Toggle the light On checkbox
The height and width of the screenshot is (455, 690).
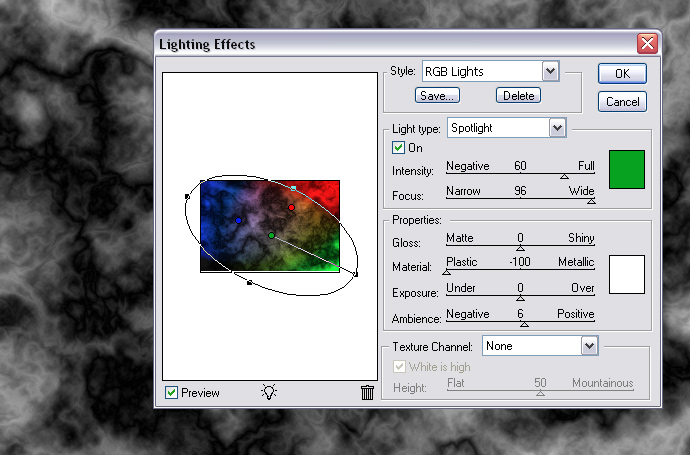[x=398, y=148]
